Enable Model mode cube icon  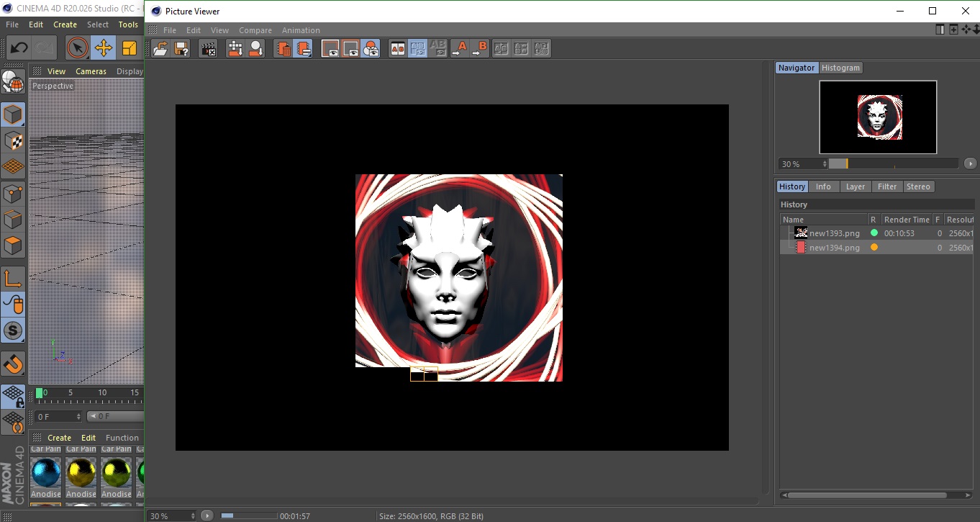click(x=13, y=114)
